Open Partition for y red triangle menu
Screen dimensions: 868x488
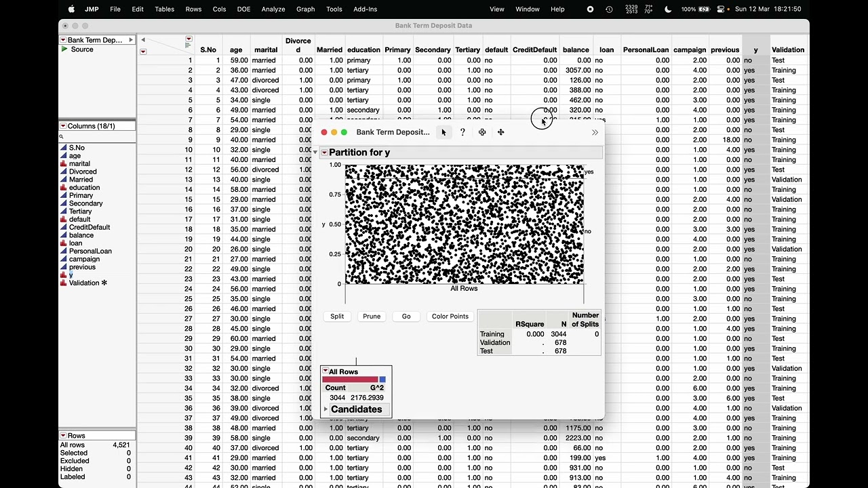coord(324,152)
